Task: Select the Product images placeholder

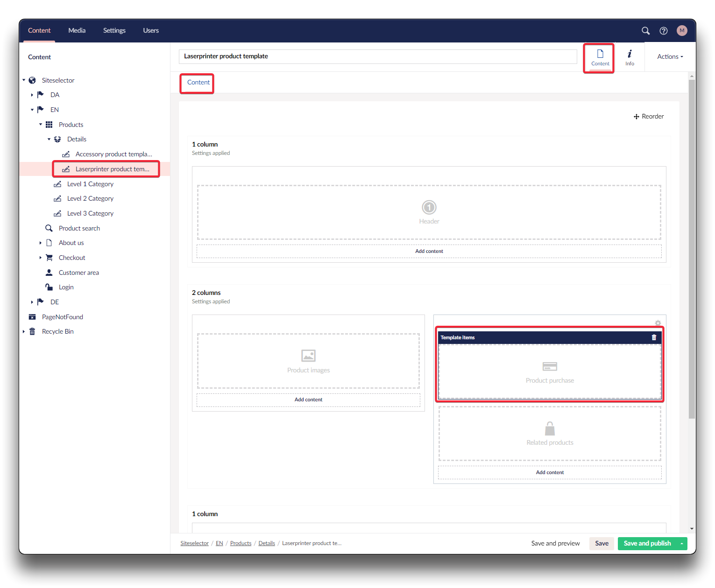Action: point(308,361)
